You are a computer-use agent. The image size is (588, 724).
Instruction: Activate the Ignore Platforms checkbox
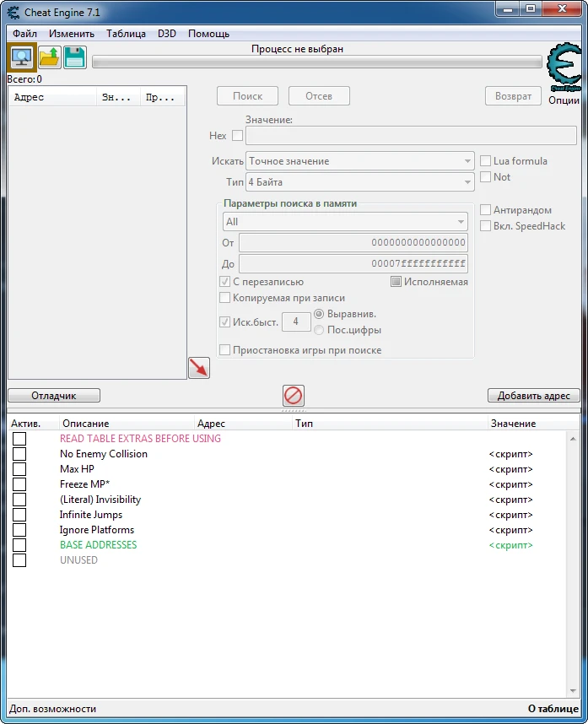pyautogui.click(x=19, y=530)
